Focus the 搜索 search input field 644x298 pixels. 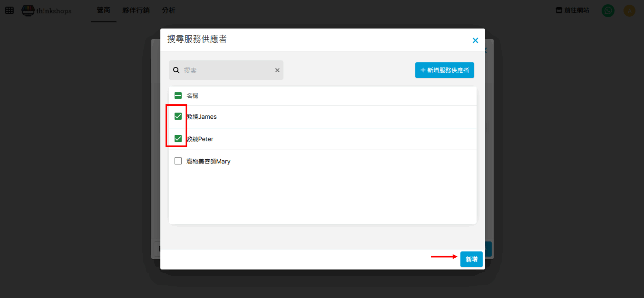point(226,70)
